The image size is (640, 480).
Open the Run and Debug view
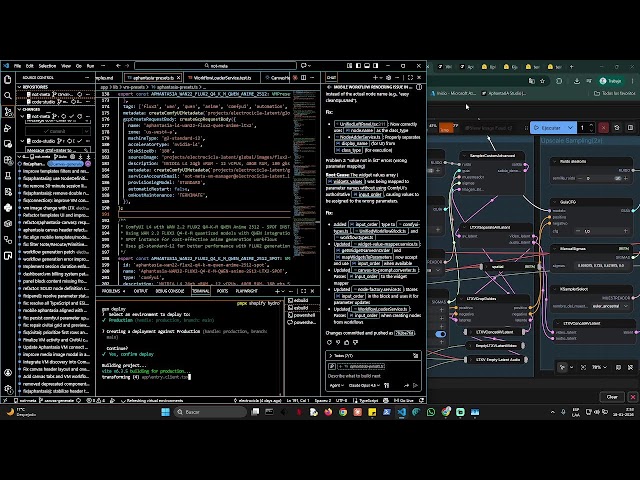coord(8,128)
